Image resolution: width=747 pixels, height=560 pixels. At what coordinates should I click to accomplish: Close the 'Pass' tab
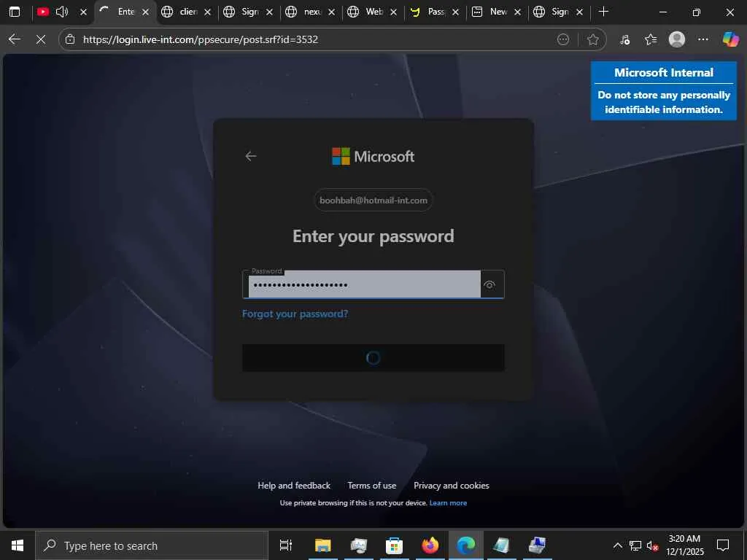tap(455, 12)
